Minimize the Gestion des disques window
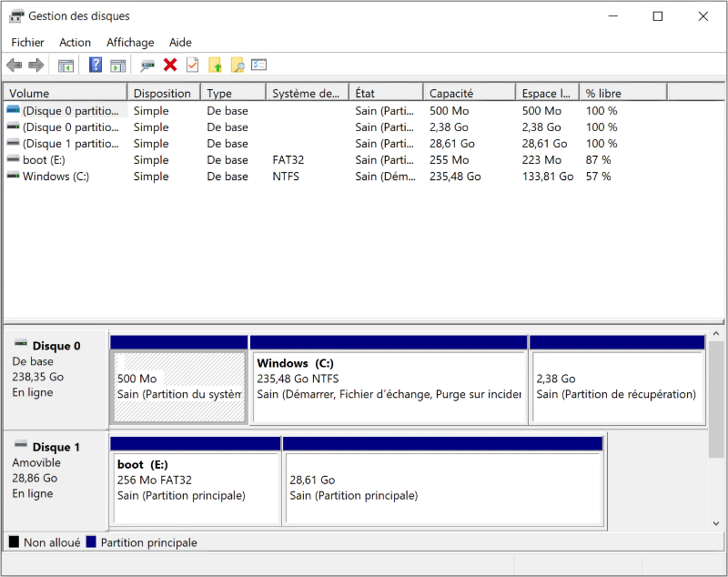The image size is (728, 577). tap(613, 16)
